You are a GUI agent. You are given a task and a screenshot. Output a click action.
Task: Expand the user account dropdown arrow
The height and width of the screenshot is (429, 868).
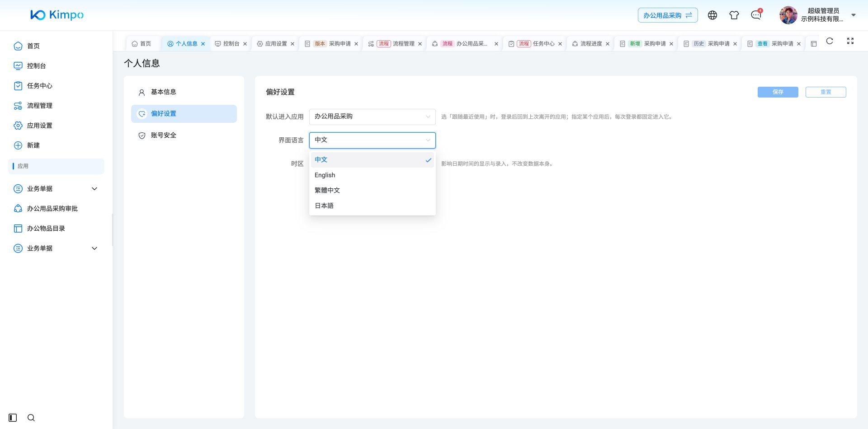tap(854, 15)
